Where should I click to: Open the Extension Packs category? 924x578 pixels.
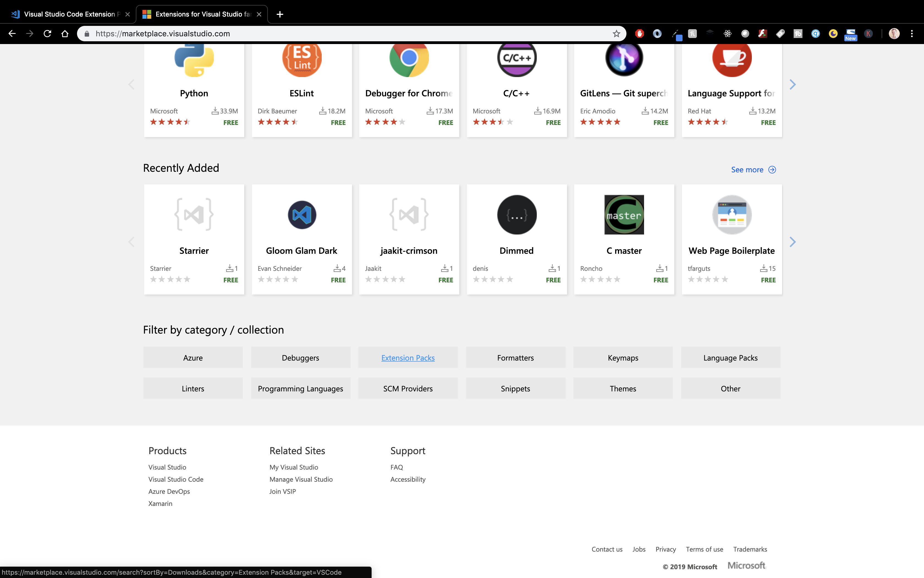[408, 358]
